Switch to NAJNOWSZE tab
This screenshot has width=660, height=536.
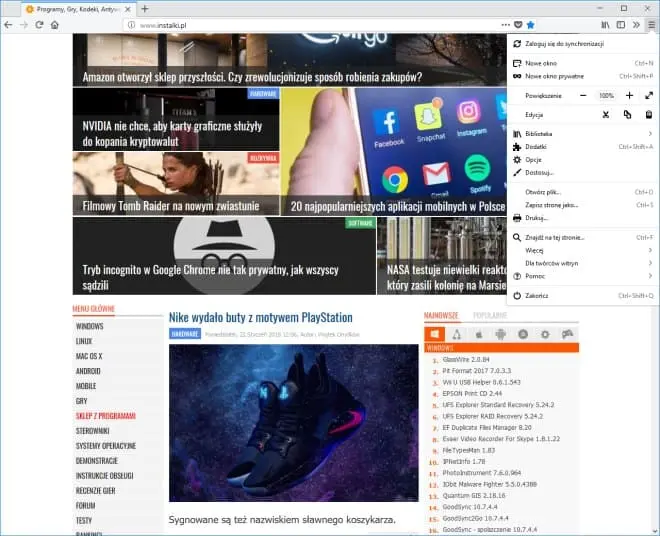click(x=441, y=315)
